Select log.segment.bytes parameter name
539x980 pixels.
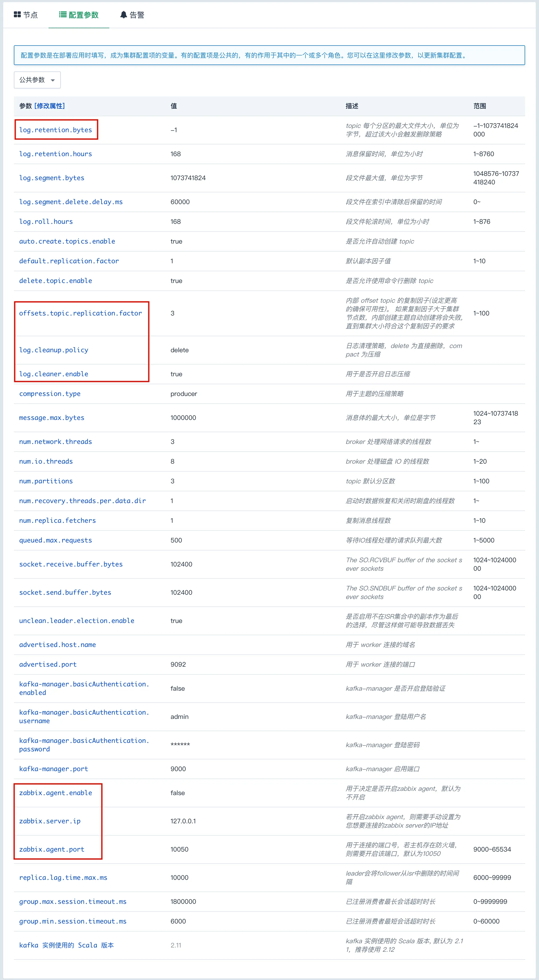pos(52,178)
